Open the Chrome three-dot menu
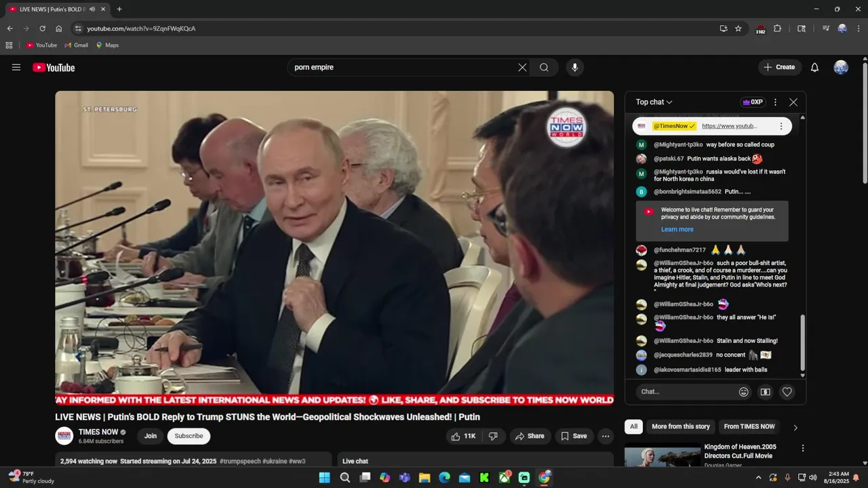The width and height of the screenshot is (868, 488). 858,28
